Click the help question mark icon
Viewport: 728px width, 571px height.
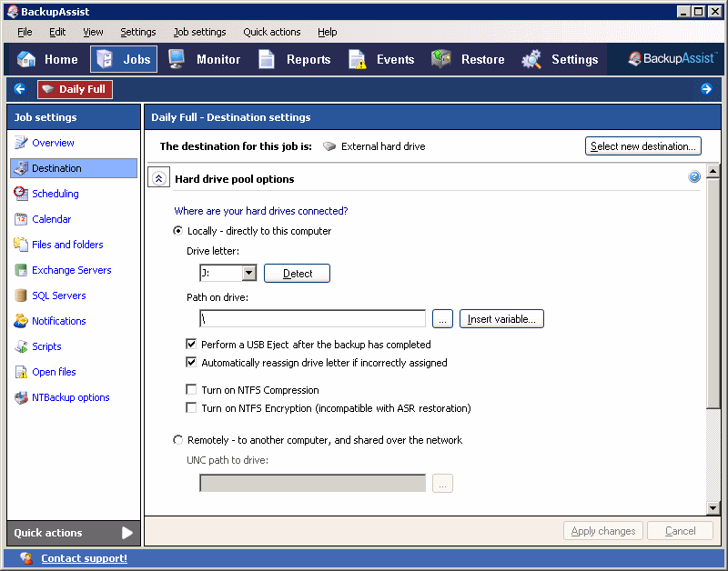pos(694,176)
